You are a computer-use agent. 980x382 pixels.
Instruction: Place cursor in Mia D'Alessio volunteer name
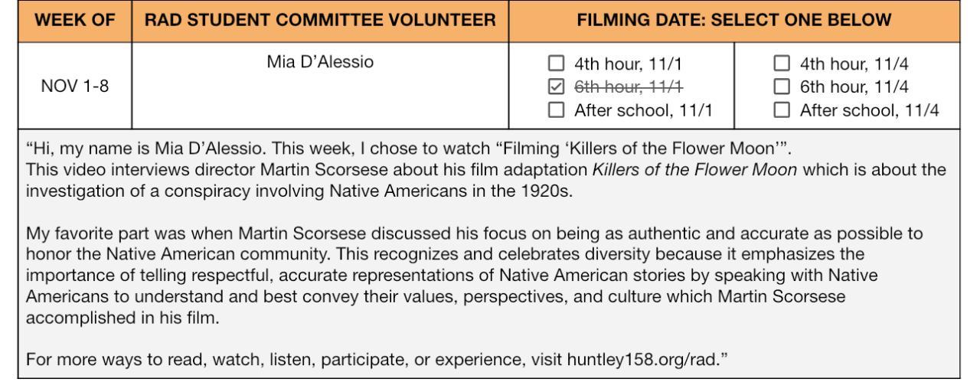click(x=319, y=63)
